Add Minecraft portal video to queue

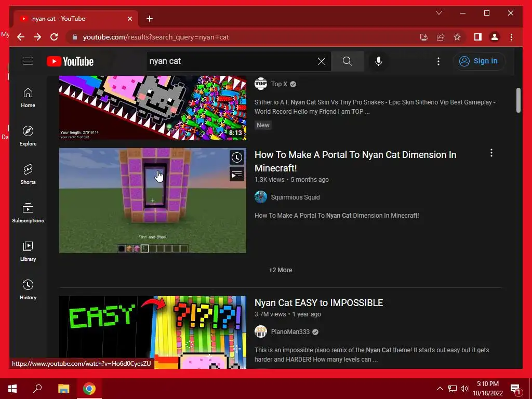click(x=237, y=175)
